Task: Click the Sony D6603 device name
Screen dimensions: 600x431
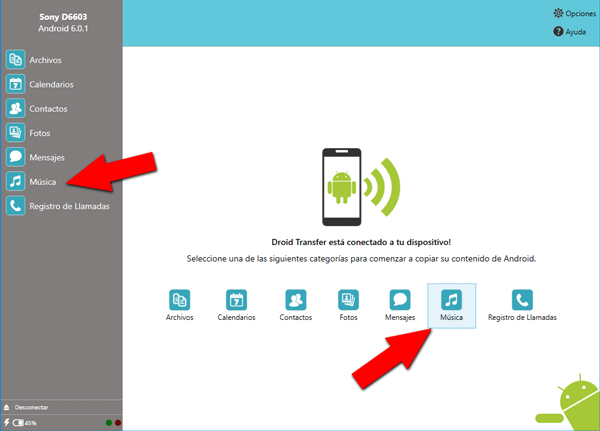Action: pyautogui.click(x=63, y=17)
